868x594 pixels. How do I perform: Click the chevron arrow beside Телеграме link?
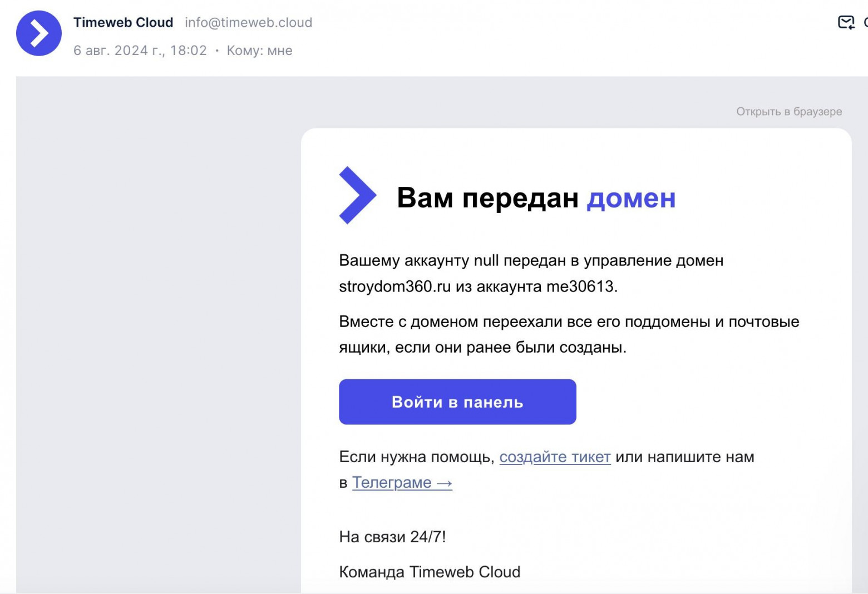pyautogui.click(x=443, y=483)
